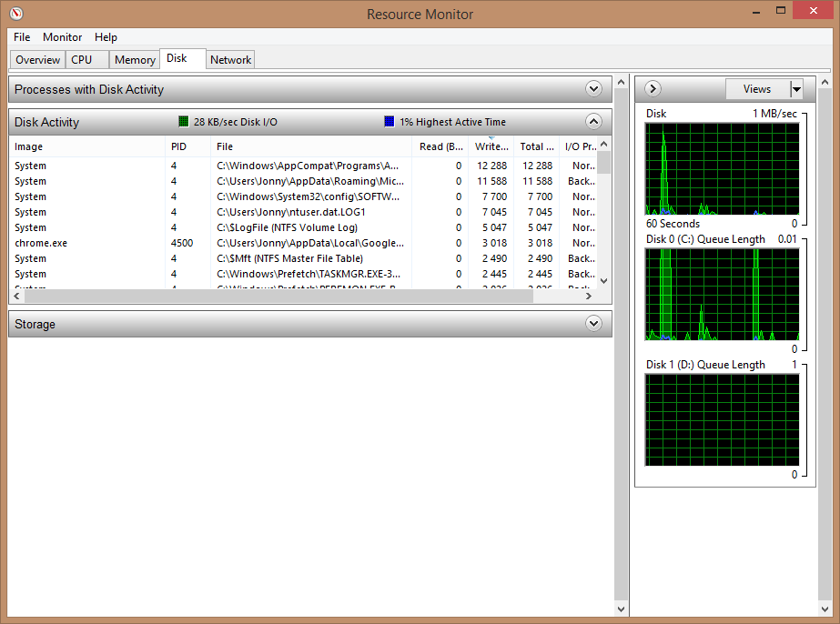
Task: Click the disk activity list scroll-up arrow
Action: coord(603,144)
